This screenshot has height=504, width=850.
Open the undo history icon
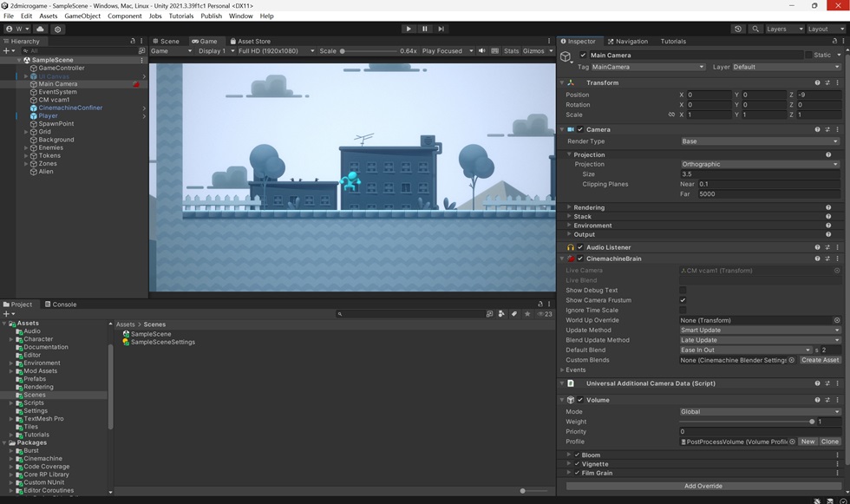click(x=738, y=29)
